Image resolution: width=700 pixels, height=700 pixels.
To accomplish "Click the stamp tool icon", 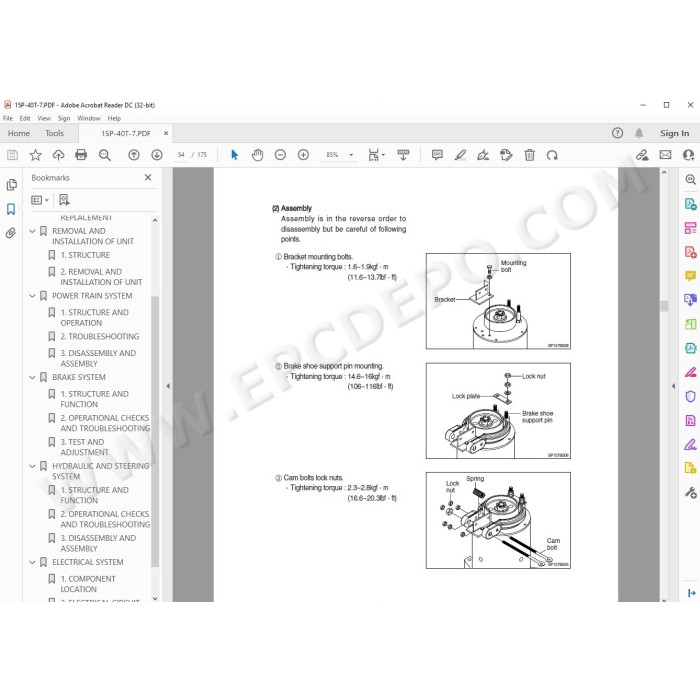I will pos(506,155).
